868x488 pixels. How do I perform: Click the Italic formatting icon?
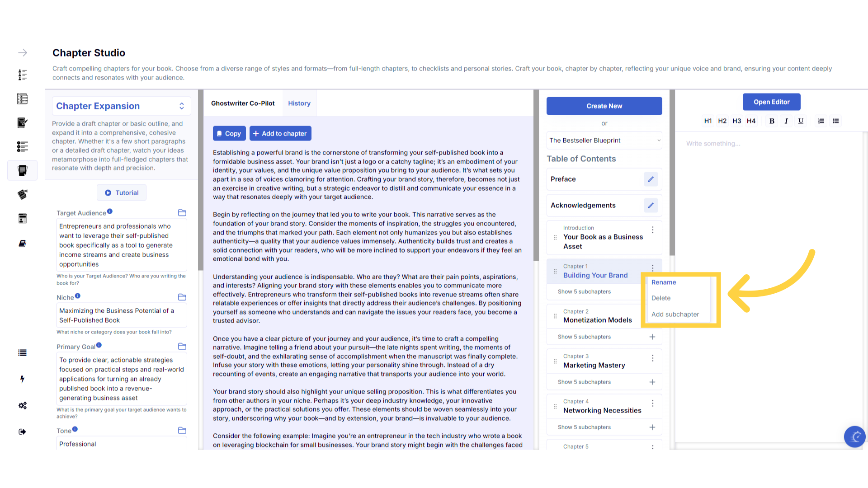[x=786, y=121]
